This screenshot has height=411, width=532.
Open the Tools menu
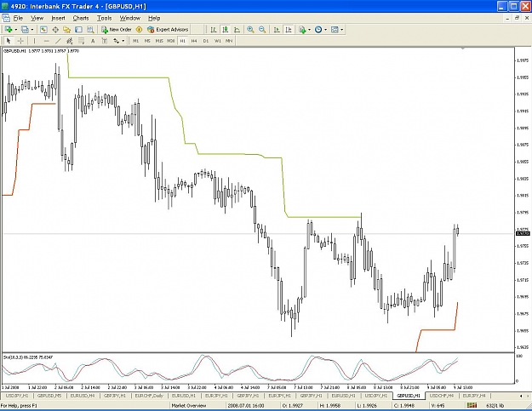[x=104, y=19]
